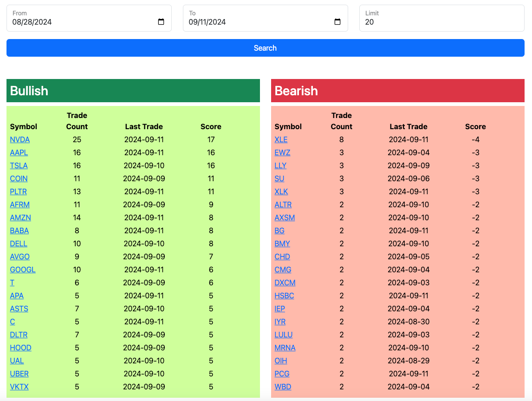Open the COIN symbol link
Image resolution: width=532 pixels, height=401 pixels.
pyautogui.click(x=19, y=178)
